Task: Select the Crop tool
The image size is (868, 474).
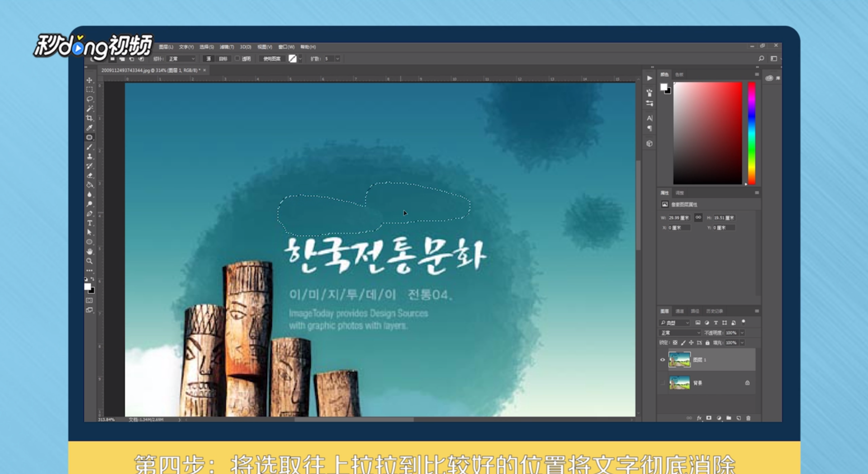Action: (x=90, y=118)
